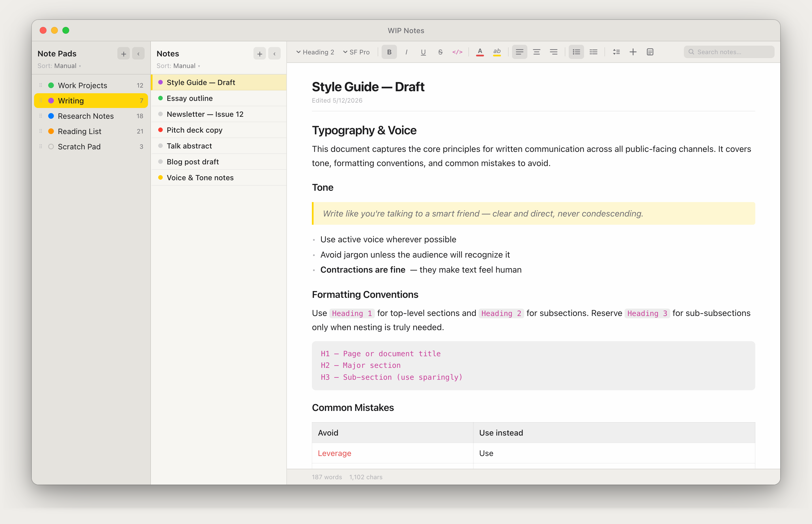Open the Talk abstract note
The height and width of the screenshot is (524, 812).
[x=219, y=146]
